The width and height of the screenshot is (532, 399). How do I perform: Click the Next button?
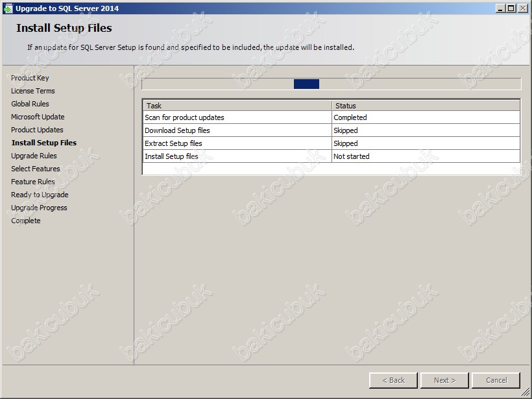click(x=444, y=380)
